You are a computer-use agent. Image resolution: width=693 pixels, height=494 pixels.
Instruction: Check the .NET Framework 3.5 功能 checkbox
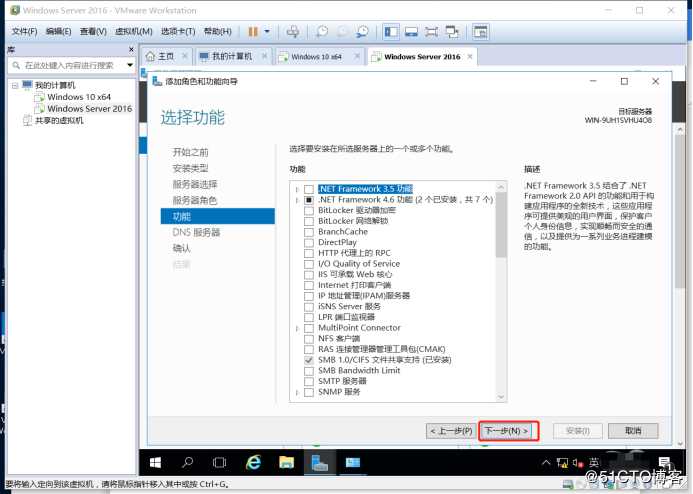click(309, 190)
